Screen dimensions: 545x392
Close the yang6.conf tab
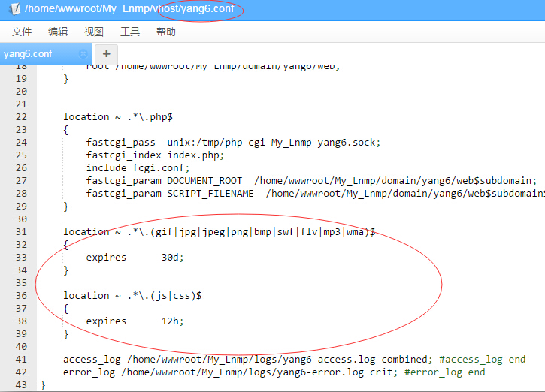[x=83, y=54]
